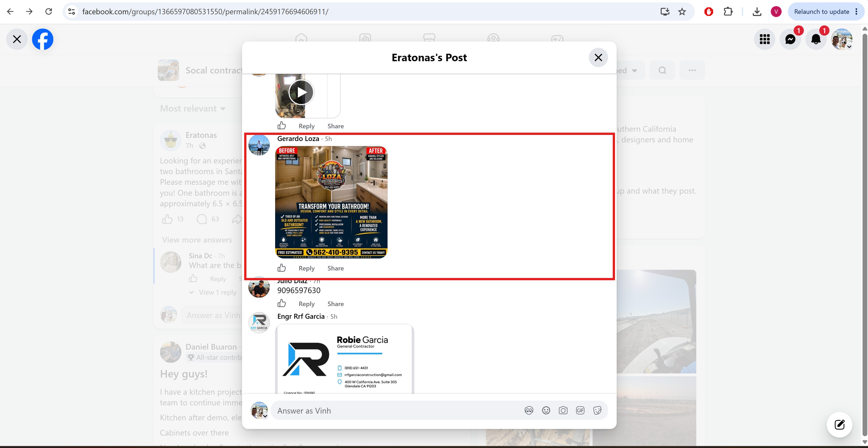Open comments on the Eratonas post
The width and height of the screenshot is (868, 448).
(x=202, y=219)
